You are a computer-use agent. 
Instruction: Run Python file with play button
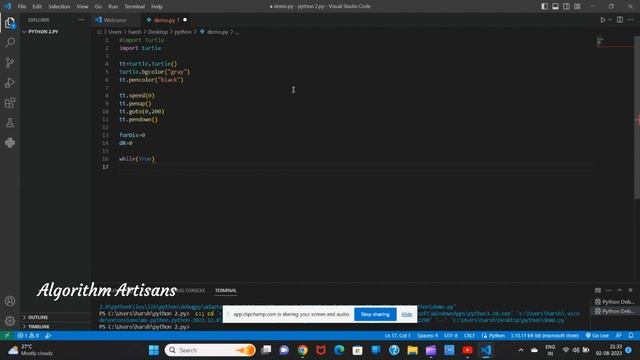pyautogui.click(x=602, y=20)
